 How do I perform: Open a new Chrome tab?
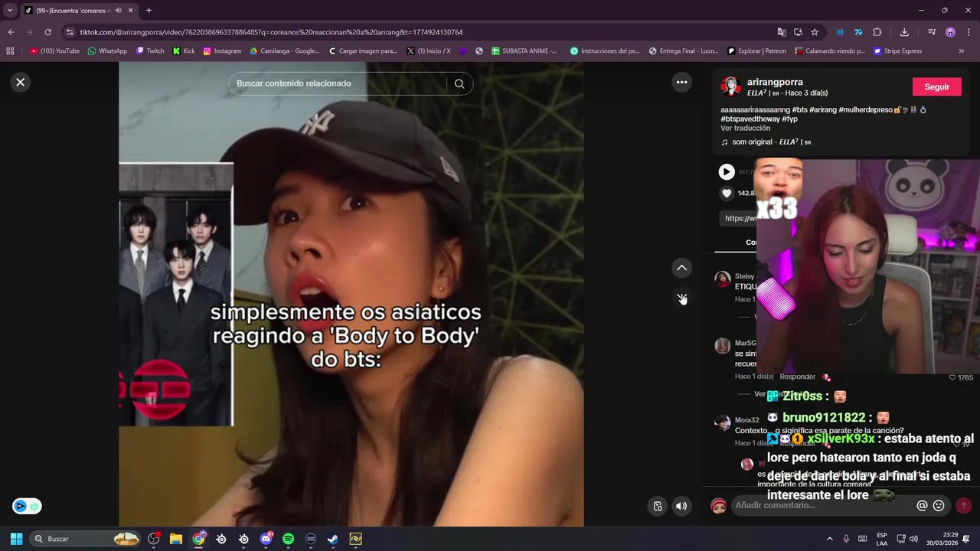149,10
